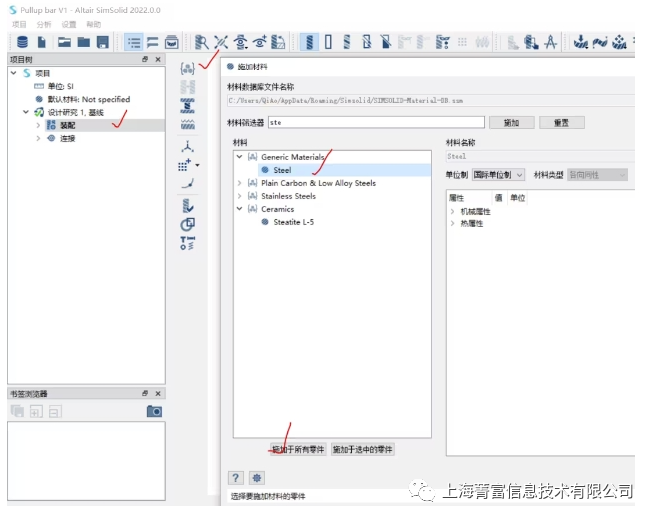Click the new document toolbar icon
This screenshot has width=645, height=507.
(x=42, y=42)
